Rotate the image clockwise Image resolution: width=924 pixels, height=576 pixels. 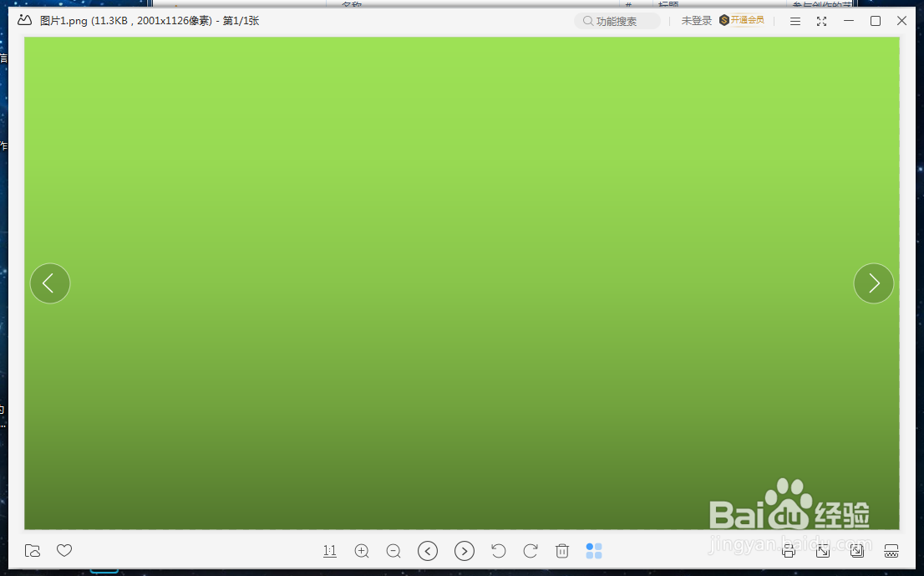[531, 551]
